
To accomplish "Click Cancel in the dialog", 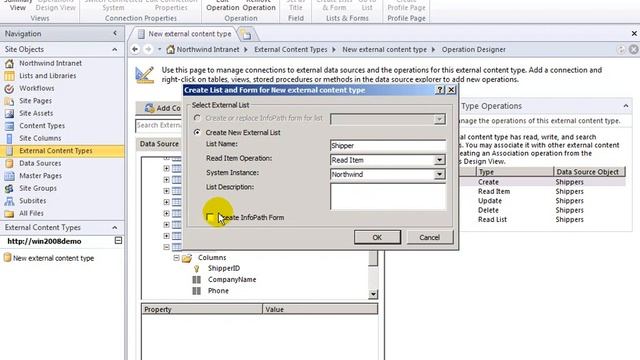I will point(429,237).
